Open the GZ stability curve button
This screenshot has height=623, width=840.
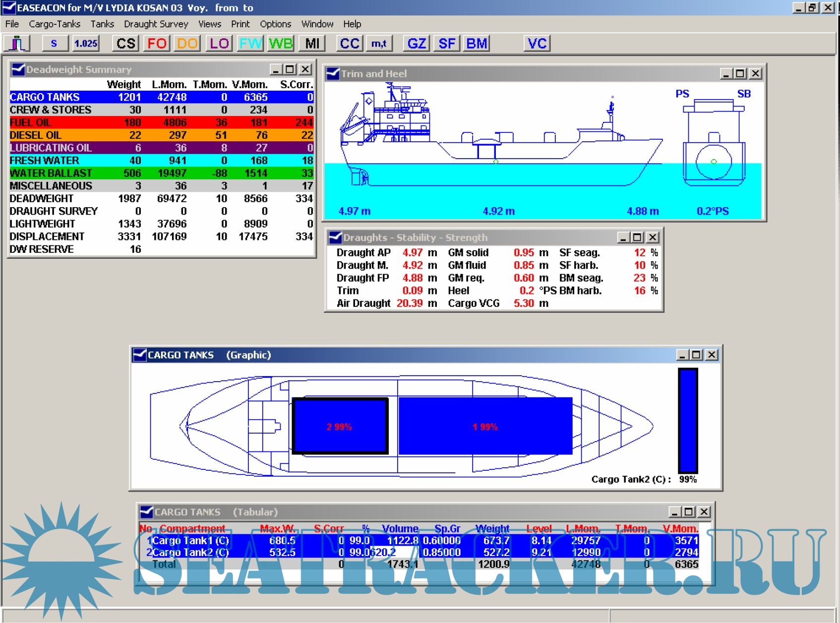click(417, 44)
